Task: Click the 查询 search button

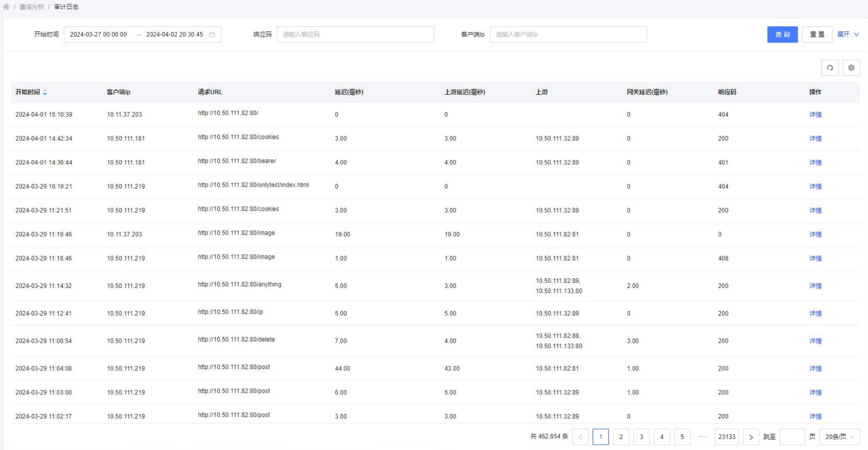Action: (x=782, y=34)
